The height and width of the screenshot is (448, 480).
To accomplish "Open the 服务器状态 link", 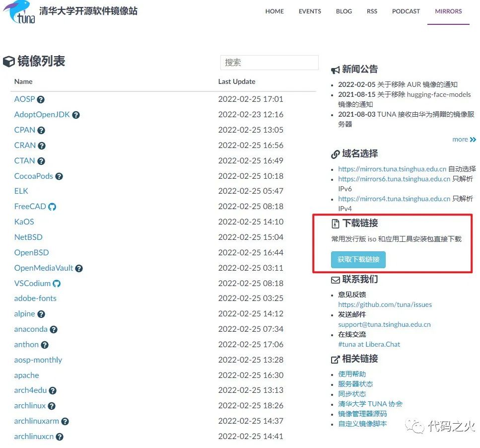I will pyautogui.click(x=355, y=384).
